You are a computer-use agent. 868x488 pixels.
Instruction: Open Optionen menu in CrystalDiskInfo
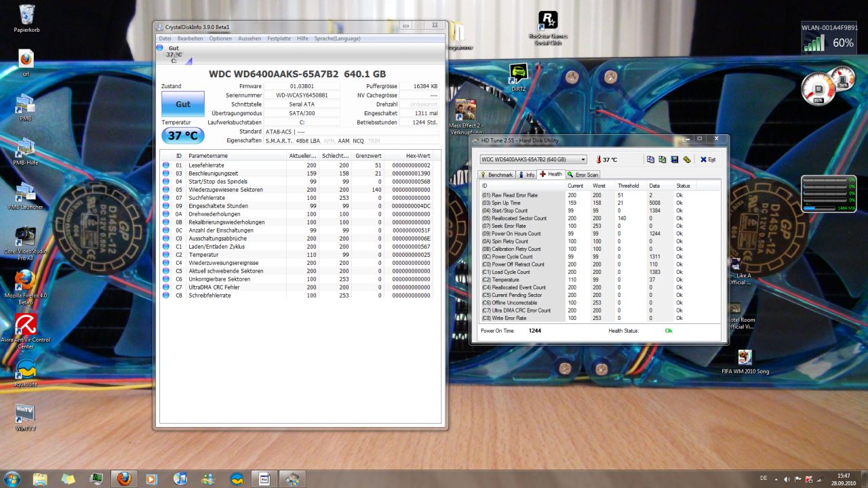coord(220,39)
